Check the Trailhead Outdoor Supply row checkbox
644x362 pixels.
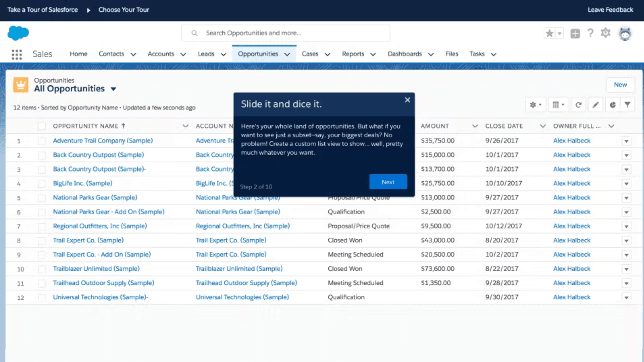point(42,284)
